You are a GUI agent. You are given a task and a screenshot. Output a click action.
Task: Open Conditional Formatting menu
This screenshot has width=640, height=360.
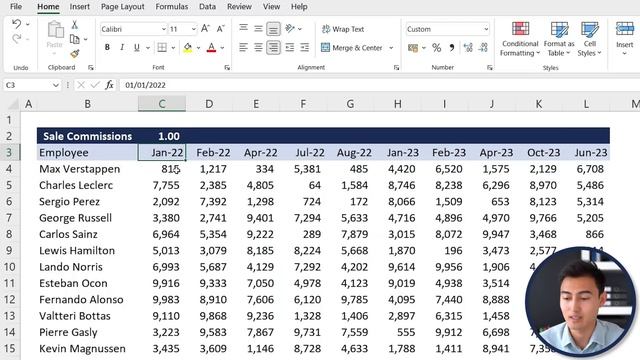pos(520,39)
